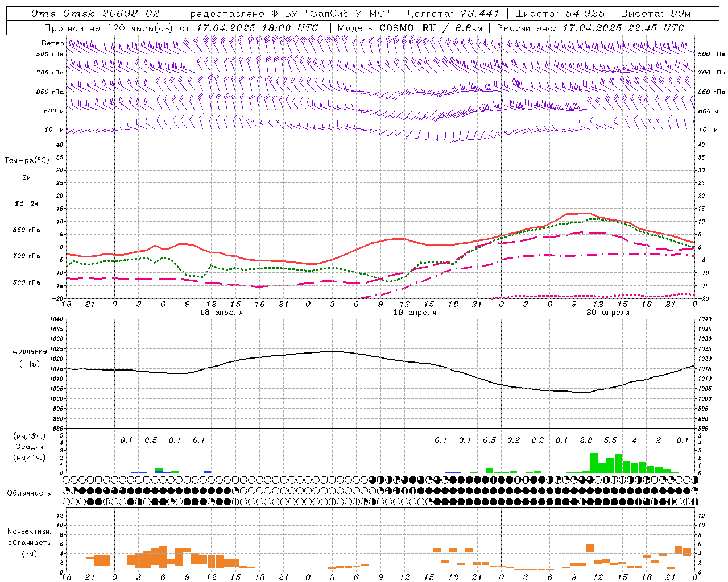The width and height of the screenshot is (728, 582).
Task: Click the "2.8" three-hour precipitation value
Action: pos(586,440)
